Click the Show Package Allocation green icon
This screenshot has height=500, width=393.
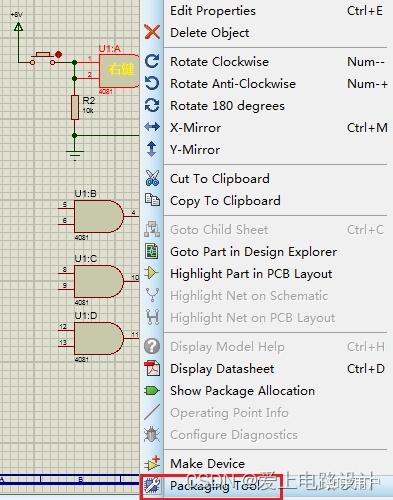pos(152,390)
